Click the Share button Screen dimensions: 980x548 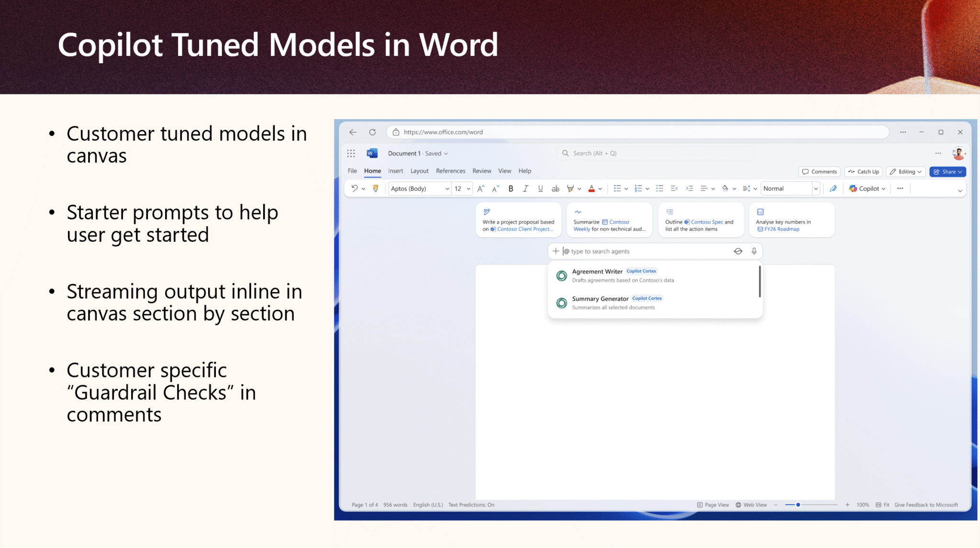pyautogui.click(x=947, y=172)
